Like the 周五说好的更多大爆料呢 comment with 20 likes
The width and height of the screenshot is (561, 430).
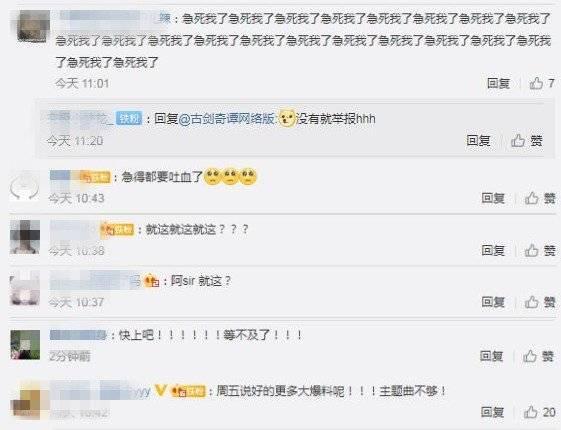[x=540, y=412]
